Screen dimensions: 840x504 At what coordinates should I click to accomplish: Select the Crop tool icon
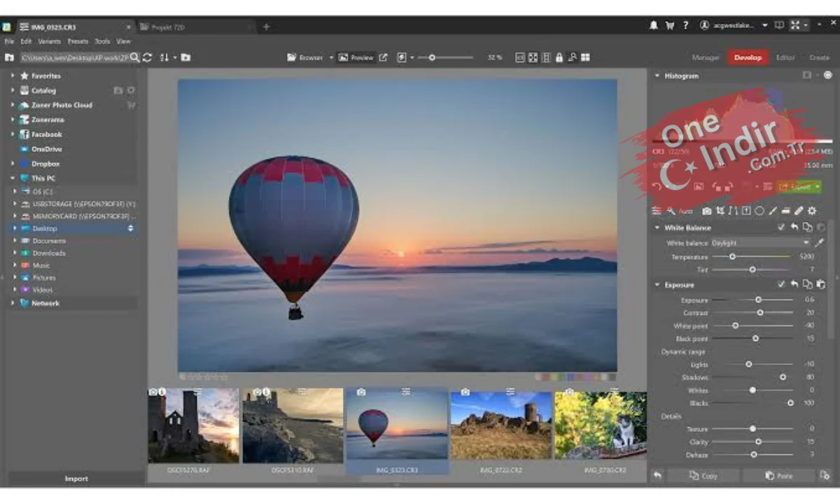click(x=720, y=211)
